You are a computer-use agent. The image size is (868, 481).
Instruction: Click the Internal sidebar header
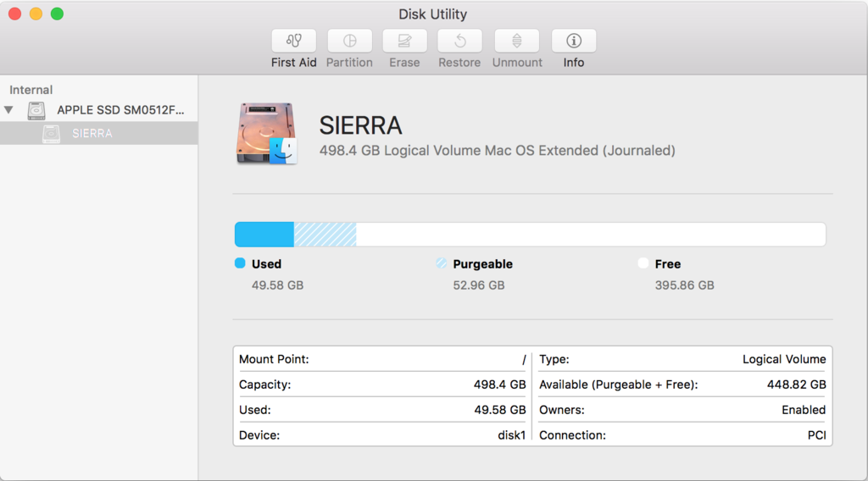click(x=31, y=90)
